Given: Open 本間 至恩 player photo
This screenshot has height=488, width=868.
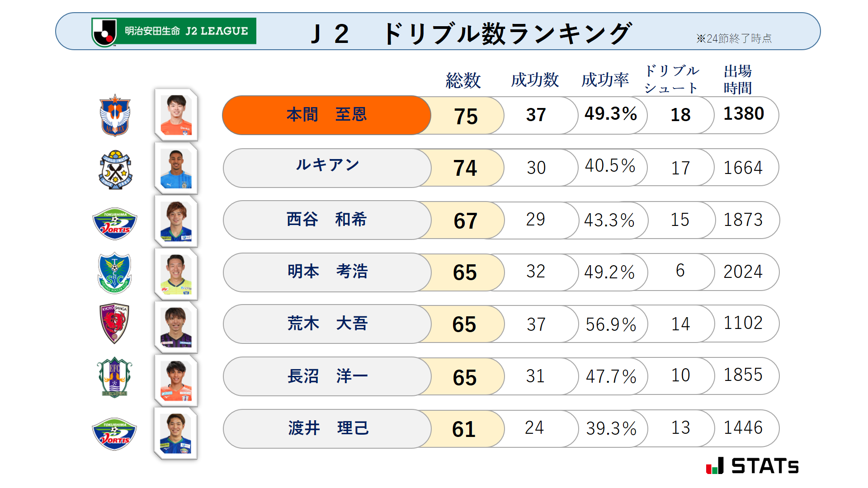Looking at the screenshot, I should (x=176, y=115).
